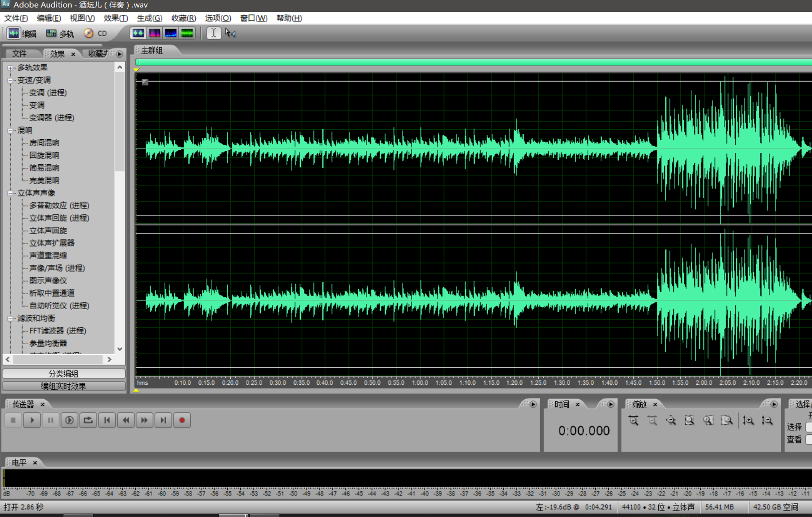Zoom in horizontally
The height and width of the screenshot is (517, 812).
click(x=633, y=420)
